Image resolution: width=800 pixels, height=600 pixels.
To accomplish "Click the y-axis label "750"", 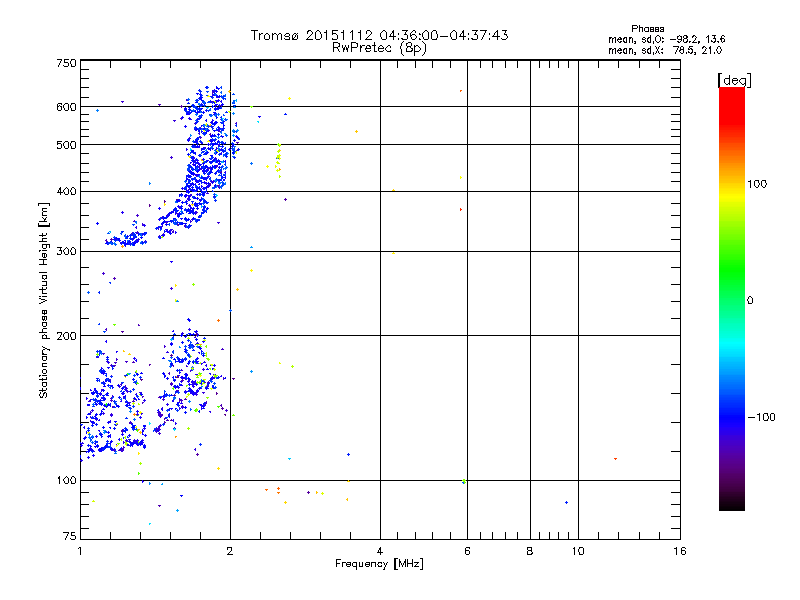I will click(66, 63).
